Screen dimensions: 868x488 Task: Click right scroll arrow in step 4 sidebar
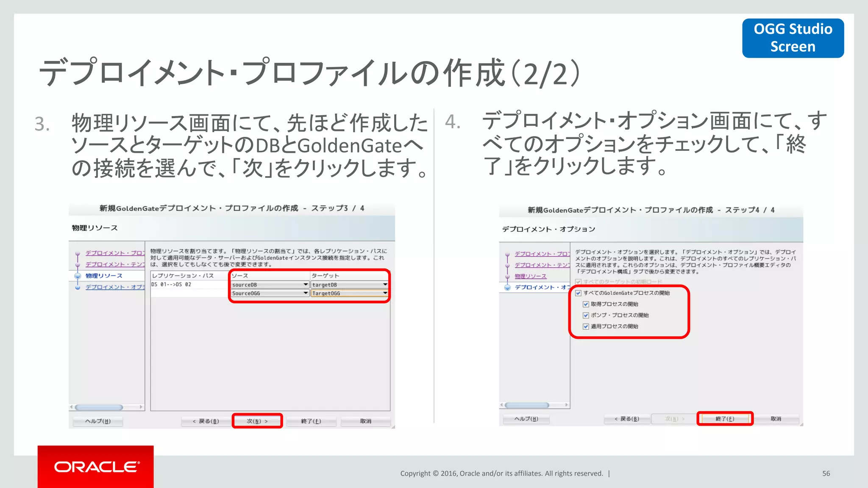pos(567,405)
